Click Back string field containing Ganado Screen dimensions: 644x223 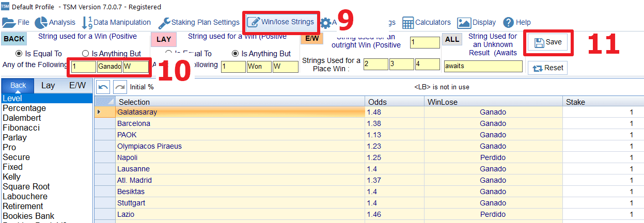(109, 67)
